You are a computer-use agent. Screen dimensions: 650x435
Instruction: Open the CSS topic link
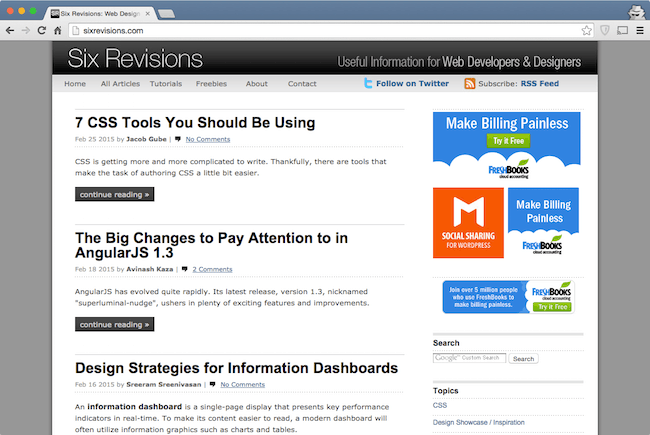pyautogui.click(x=440, y=406)
